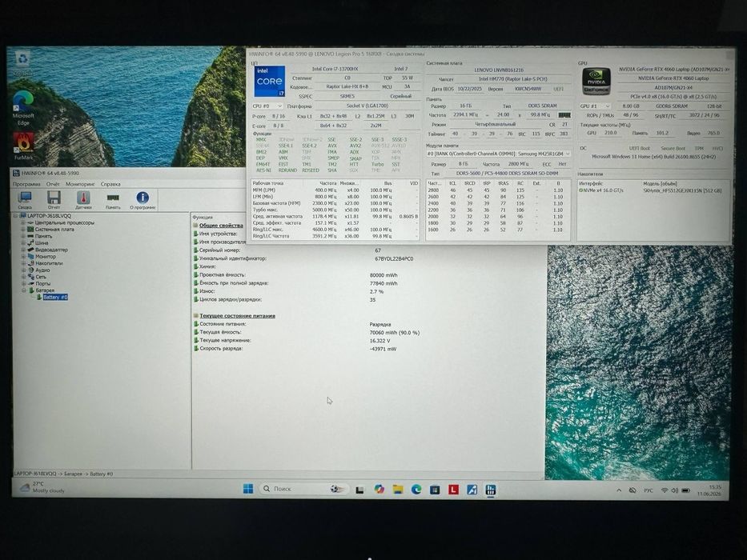Show hidden tray icons chevron
This screenshot has height=560, width=747.
click(x=619, y=490)
